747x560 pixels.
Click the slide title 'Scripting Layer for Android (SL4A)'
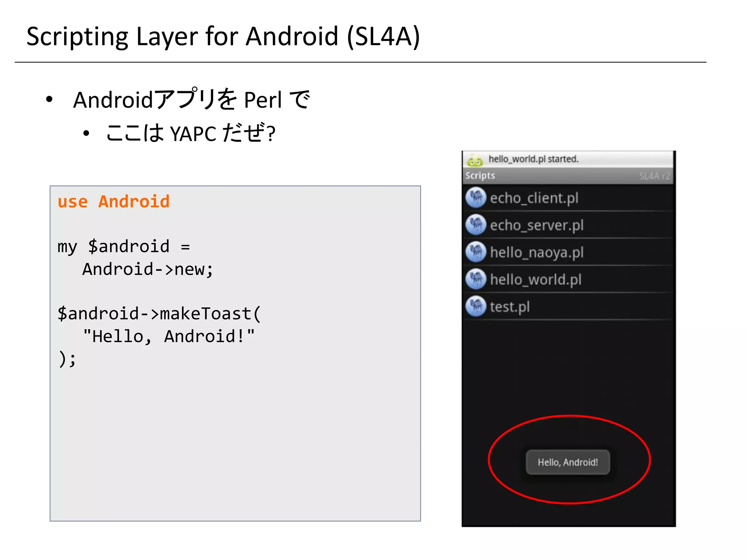click(x=223, y=37)
